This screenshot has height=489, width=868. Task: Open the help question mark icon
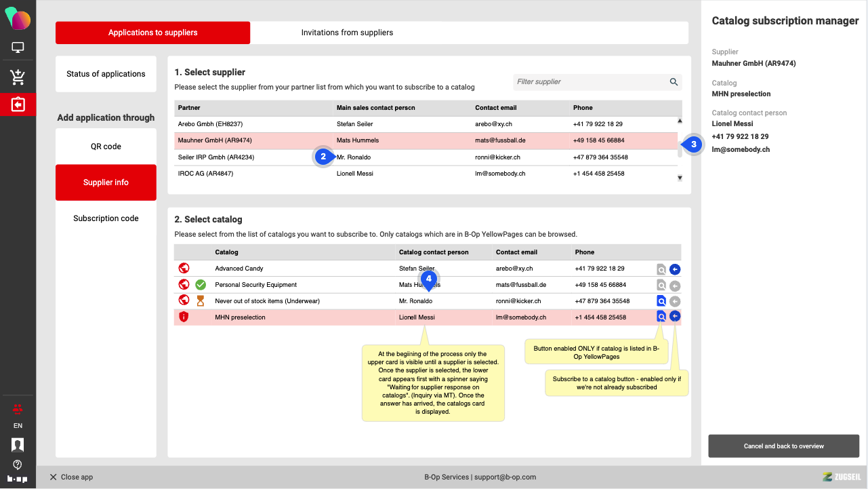(x=18, y=465)
